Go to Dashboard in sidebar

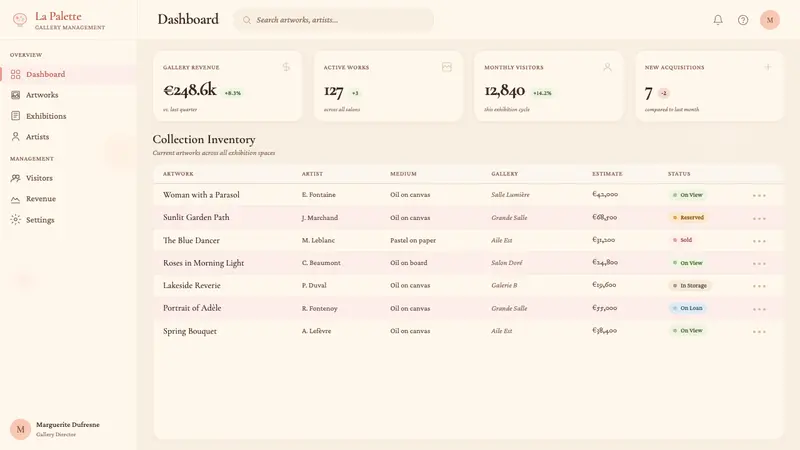pyautogui.click(x=68, y=74)
